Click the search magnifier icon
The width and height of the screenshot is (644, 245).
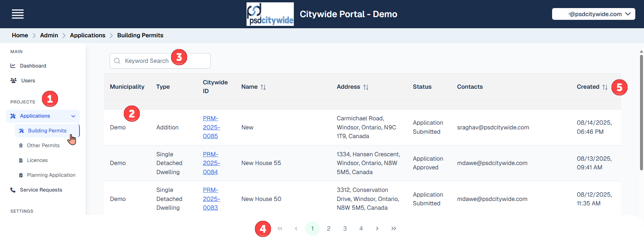click(117, 61)
